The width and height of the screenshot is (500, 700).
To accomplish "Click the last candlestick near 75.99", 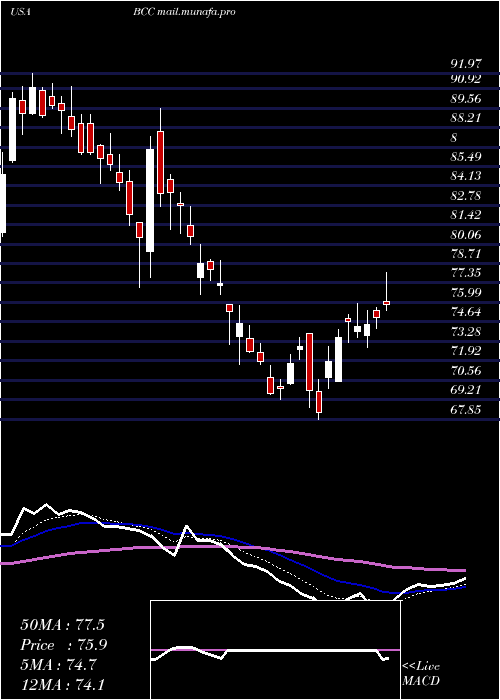I will click(387, 303).
